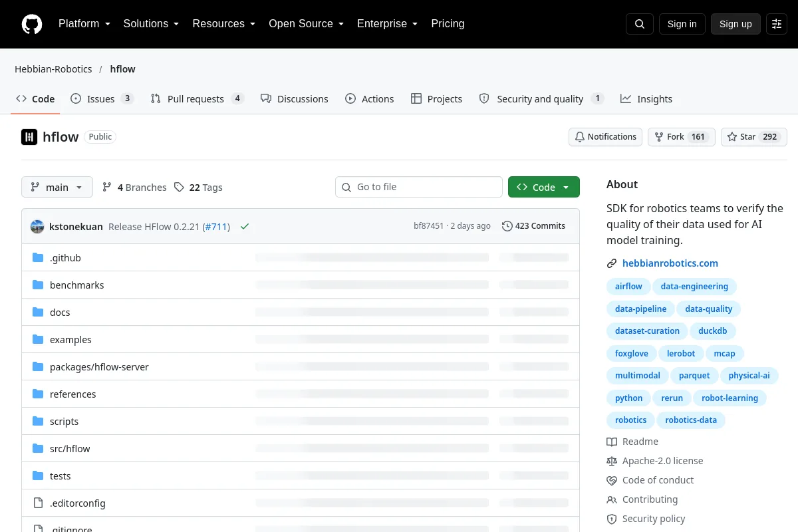Screen dimensions: 798x532
Task: Star the hflow repository
Action: [754, 137]
